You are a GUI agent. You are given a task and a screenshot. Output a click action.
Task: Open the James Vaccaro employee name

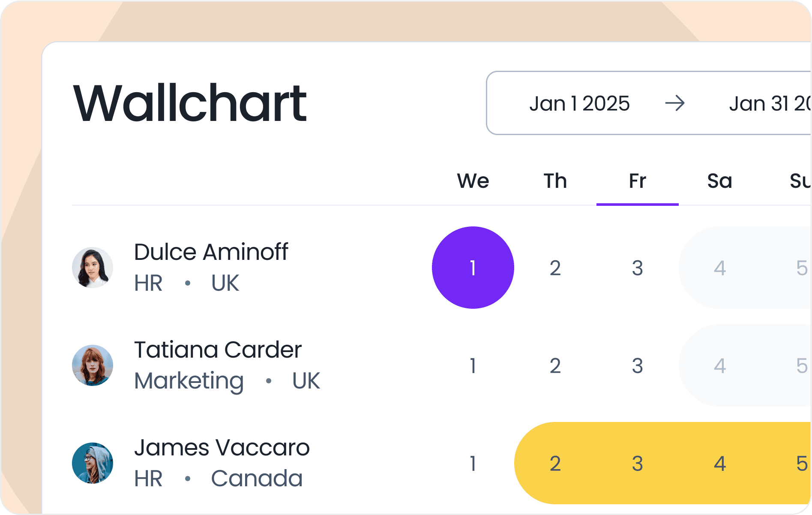[x=222, y=448]
